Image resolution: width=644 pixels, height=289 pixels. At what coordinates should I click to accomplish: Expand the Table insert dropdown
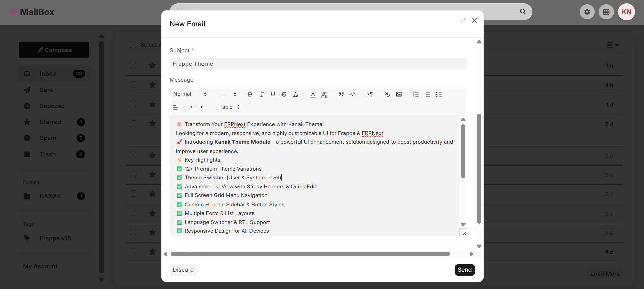coord(230,107)
